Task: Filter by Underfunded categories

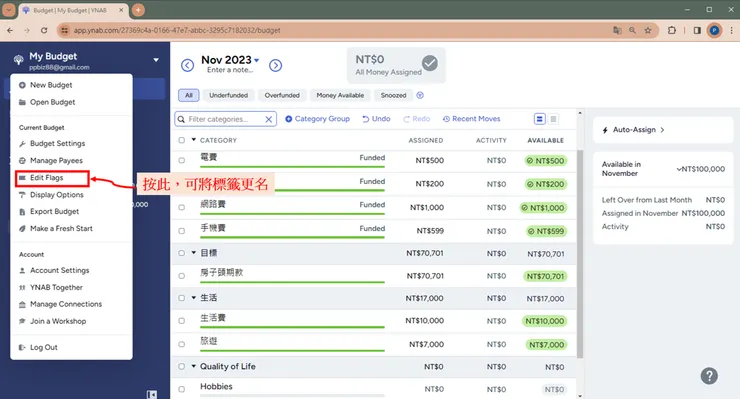Action: pos(228,95)
